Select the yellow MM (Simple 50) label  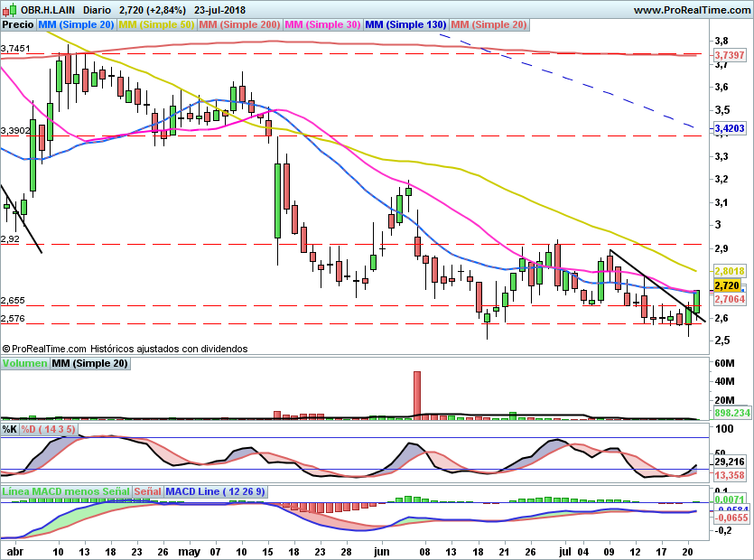(156, 24)
